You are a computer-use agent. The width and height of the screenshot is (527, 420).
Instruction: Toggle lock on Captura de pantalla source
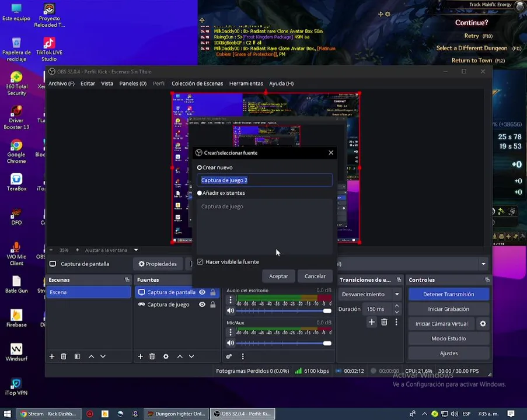pyautogui.click(x=213, y=292)
